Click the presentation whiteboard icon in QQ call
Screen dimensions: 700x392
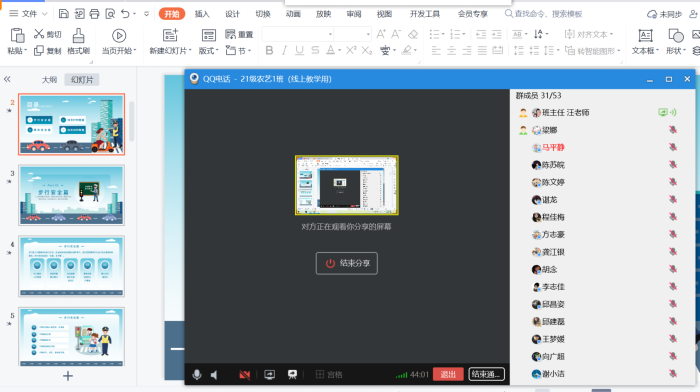point(292,375)
